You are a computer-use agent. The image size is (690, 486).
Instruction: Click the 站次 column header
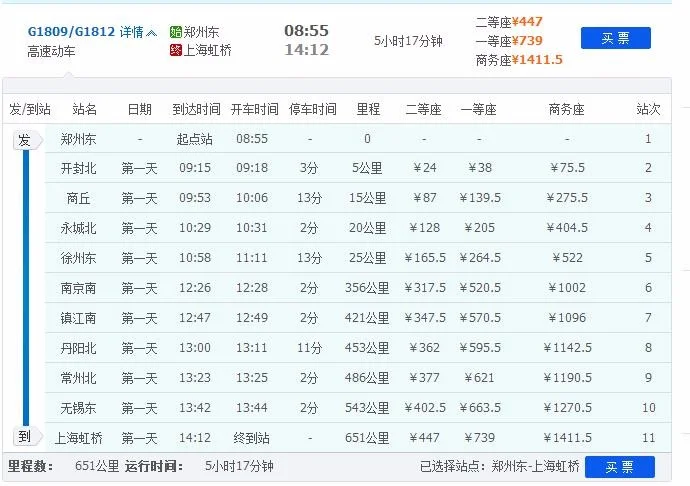click(648, 109)
